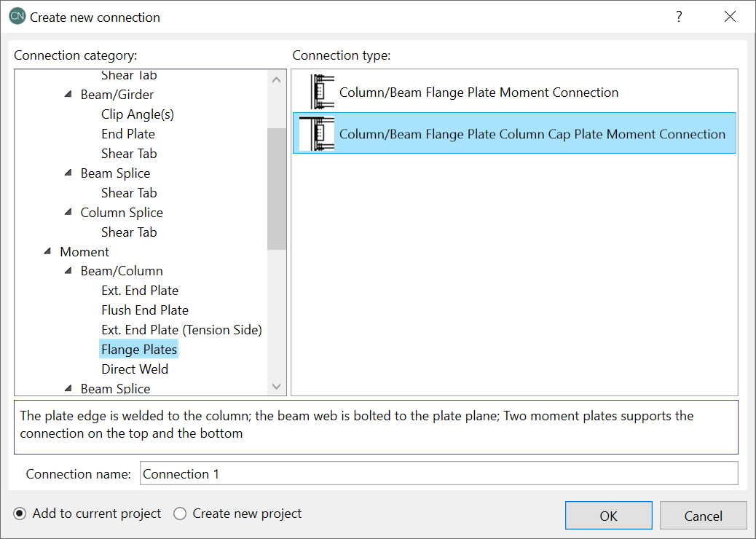
Task: Click the category list scrollbar thumb
Action: point(277,189)
